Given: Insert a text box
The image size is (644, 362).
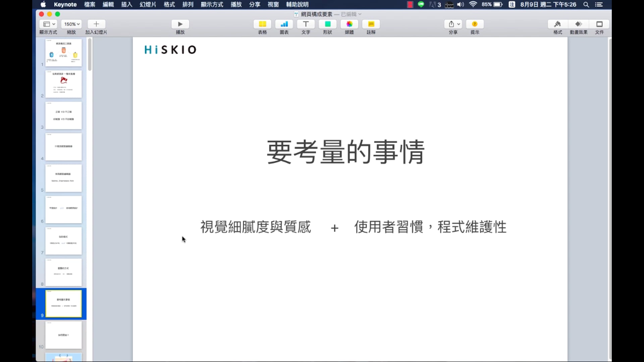Looking at the screenshot, I should coord(306,27).
